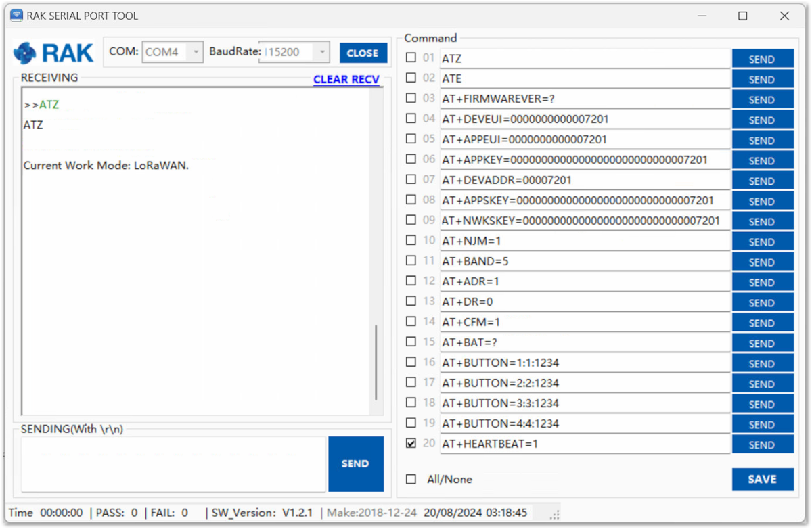The image size is (812, 529).
Task: Click the app icon in title bar
Action: [x=16, y=16]
